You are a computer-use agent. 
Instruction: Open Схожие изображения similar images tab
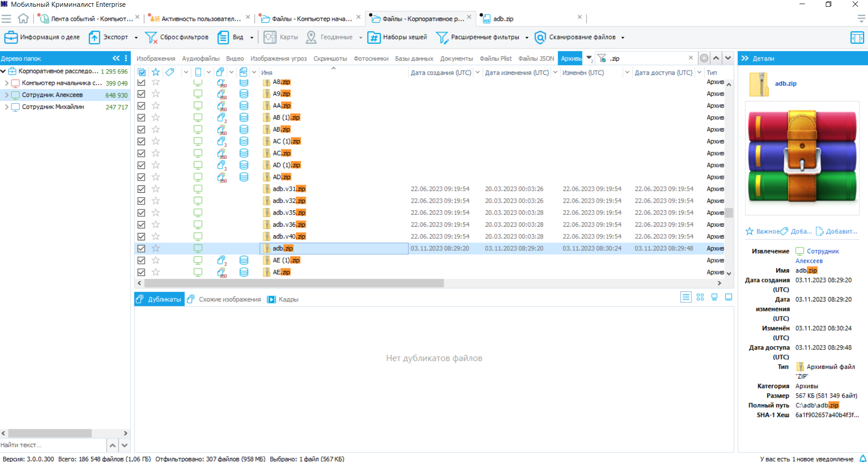(x=224, y=299)
